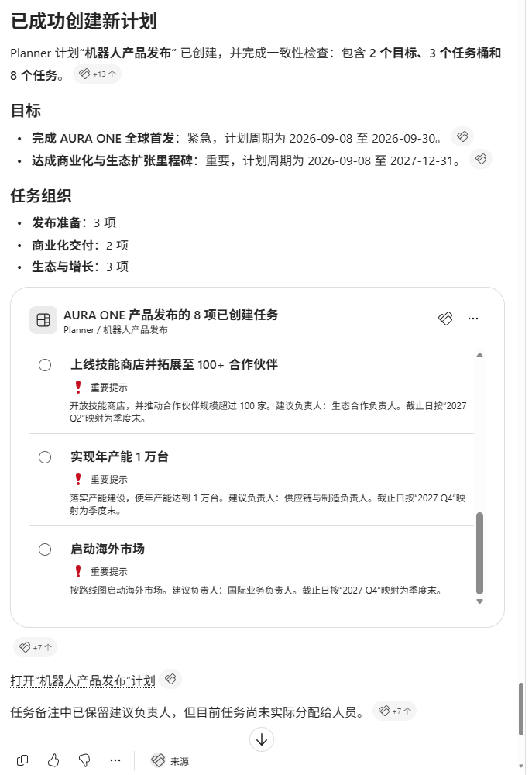Click the citation icon next to the plan link
The width and height of the screenshot is (532, 775).
click(170, 679)
